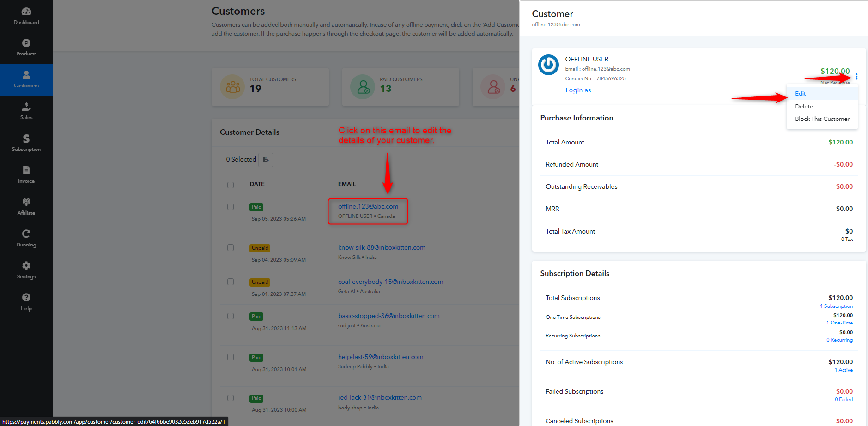The width and height of the screenshot is (868, 426).
Task: Open the three-dot menu beside $120.00
Action: pos(856,77)
